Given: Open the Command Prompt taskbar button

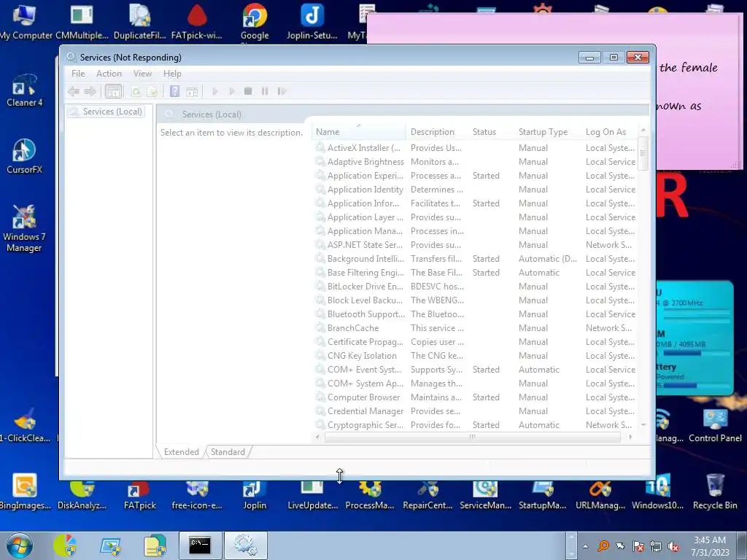Looking at the screenshot, I should pos(200,545).
